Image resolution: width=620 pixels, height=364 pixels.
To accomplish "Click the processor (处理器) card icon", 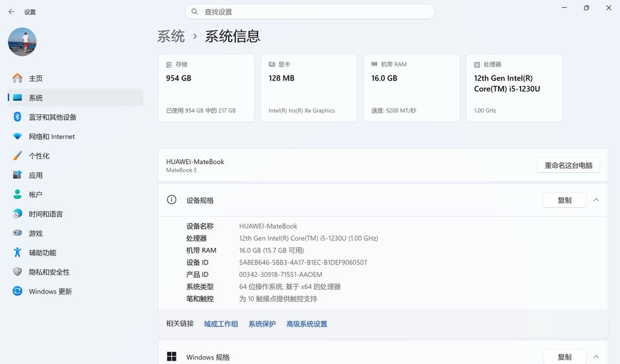I will pos(477,65).
